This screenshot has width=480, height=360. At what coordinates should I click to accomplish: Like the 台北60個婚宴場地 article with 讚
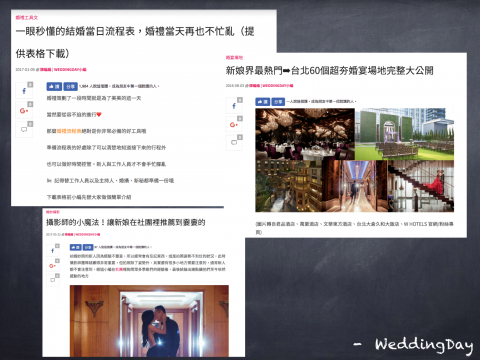(x=263, y=102)
